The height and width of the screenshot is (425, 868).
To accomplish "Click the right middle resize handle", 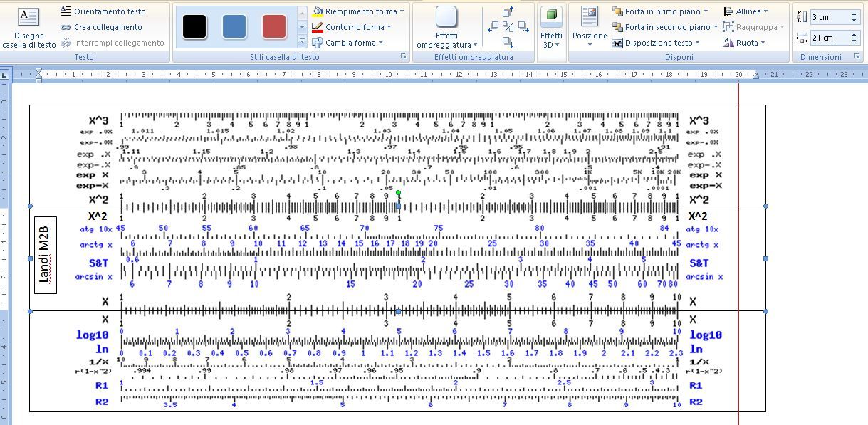I will coord(765,258).
